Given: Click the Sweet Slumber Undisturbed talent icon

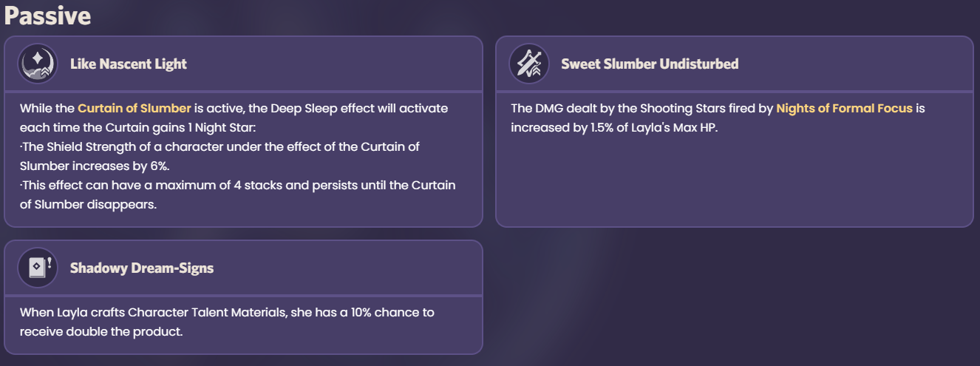Looking at the screenshot, I should (529, 64).
